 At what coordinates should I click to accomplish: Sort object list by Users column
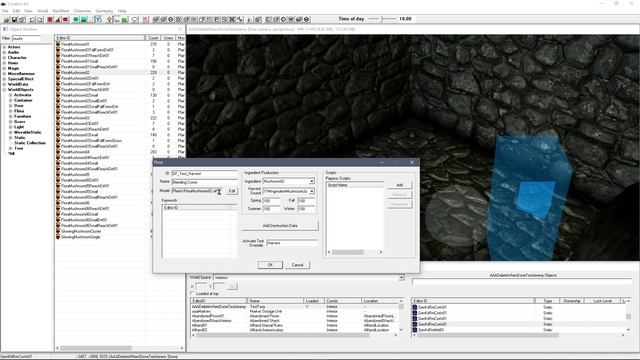pyautogui.click(x=168, y=38)
